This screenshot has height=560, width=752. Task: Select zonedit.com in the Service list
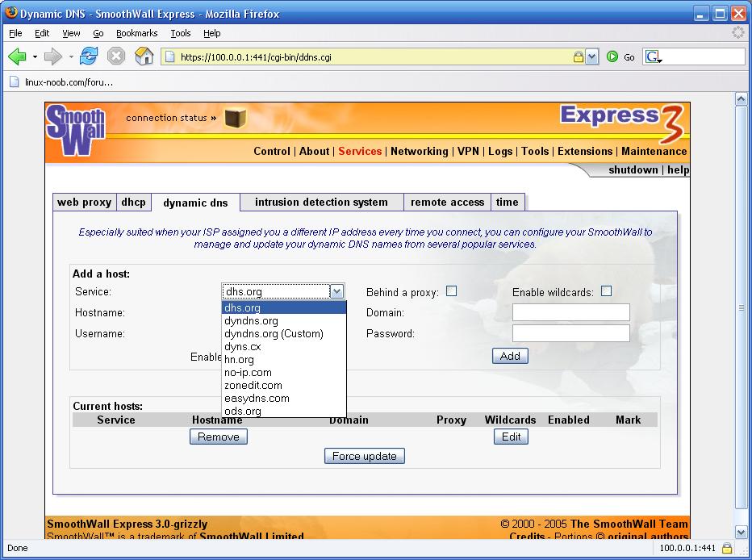point(284,385)
